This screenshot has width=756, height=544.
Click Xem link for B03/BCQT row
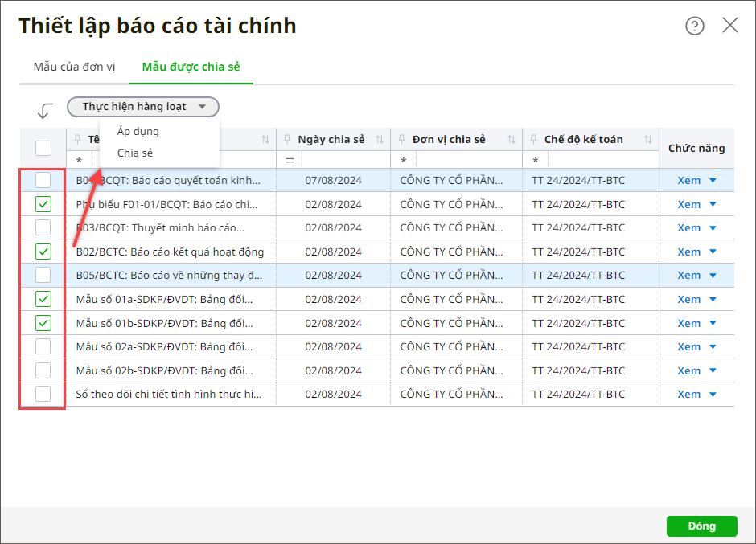click(x=688, y=228)
